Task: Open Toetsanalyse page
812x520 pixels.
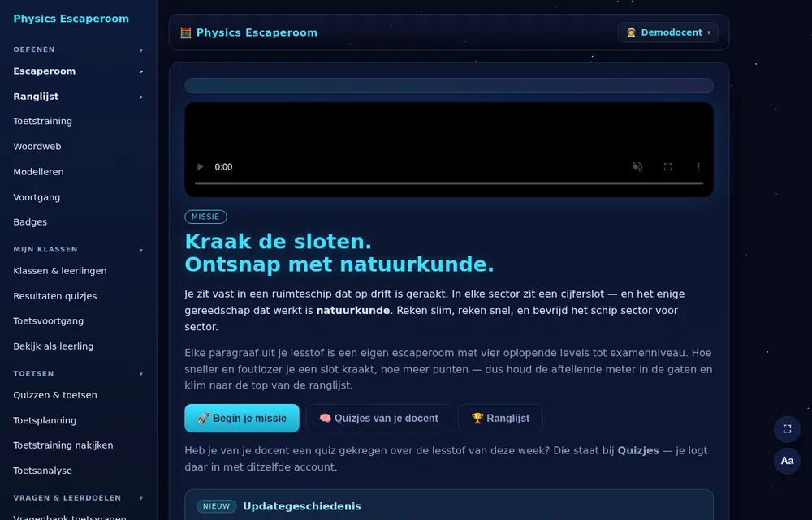Action: coord(42,471)
